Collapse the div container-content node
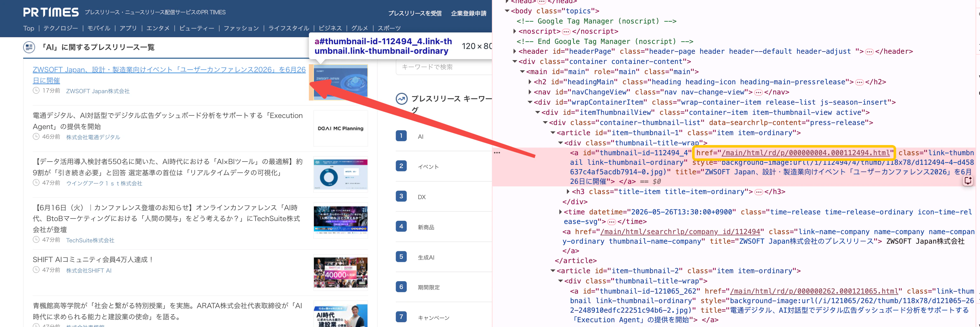 point(515,62)
